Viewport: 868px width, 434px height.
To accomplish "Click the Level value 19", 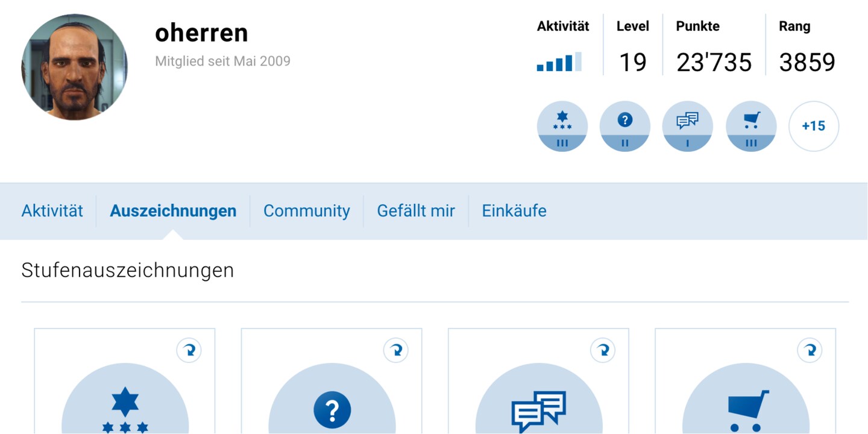I will pyautogui.click(x=633, y=62).
